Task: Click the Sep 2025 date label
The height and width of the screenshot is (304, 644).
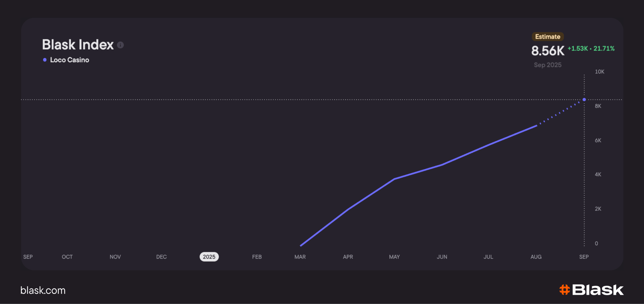Action: (547, 65)
